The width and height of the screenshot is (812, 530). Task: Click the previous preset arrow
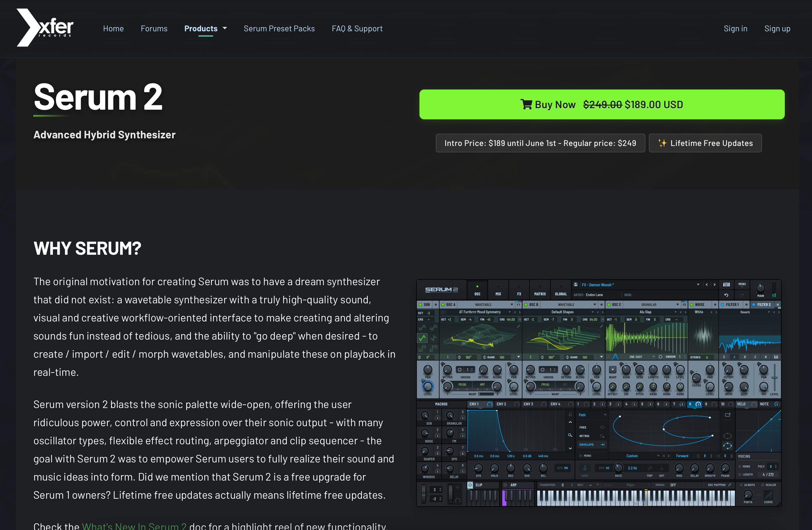pos(706,285)
